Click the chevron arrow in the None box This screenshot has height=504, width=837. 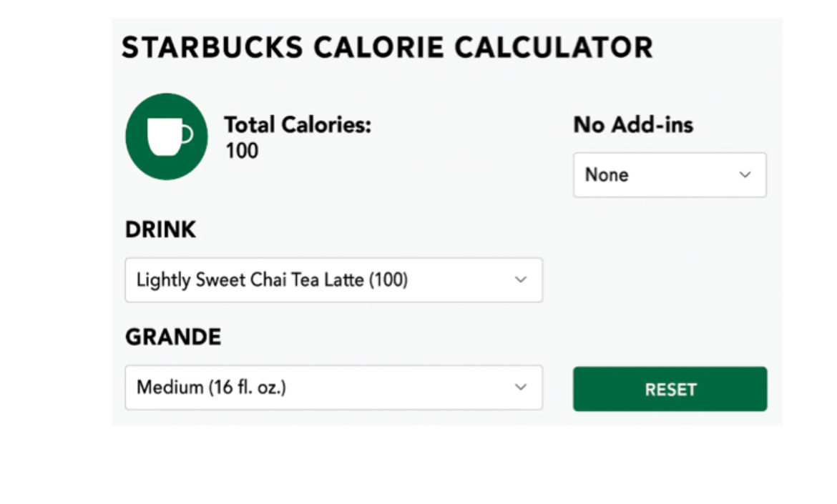[x=745, y=174]
